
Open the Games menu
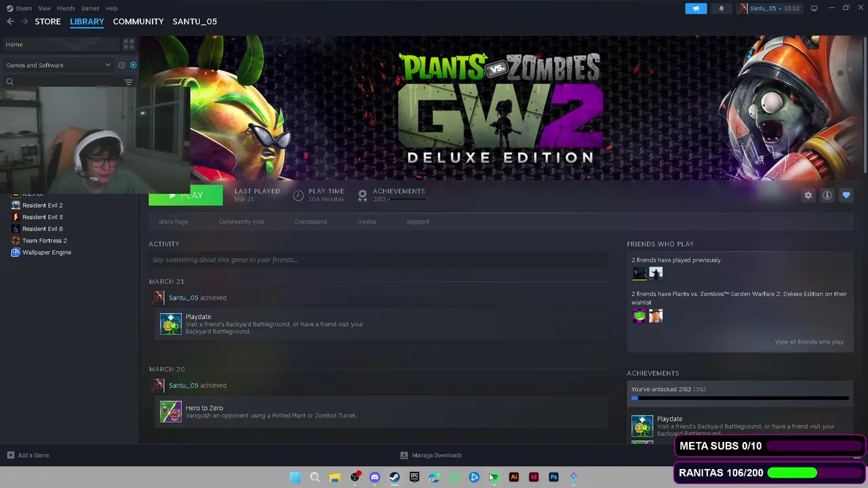90,8
